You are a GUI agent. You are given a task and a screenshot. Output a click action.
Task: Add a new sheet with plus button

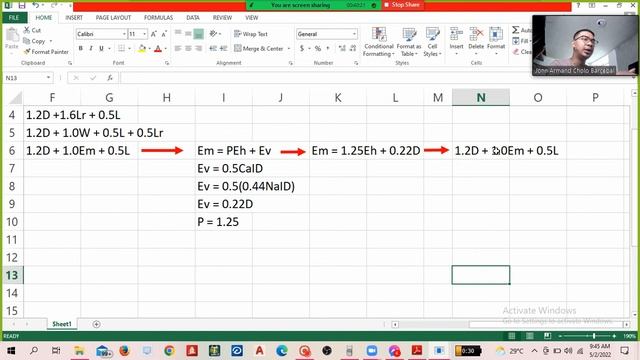click(x=96, y=324)
